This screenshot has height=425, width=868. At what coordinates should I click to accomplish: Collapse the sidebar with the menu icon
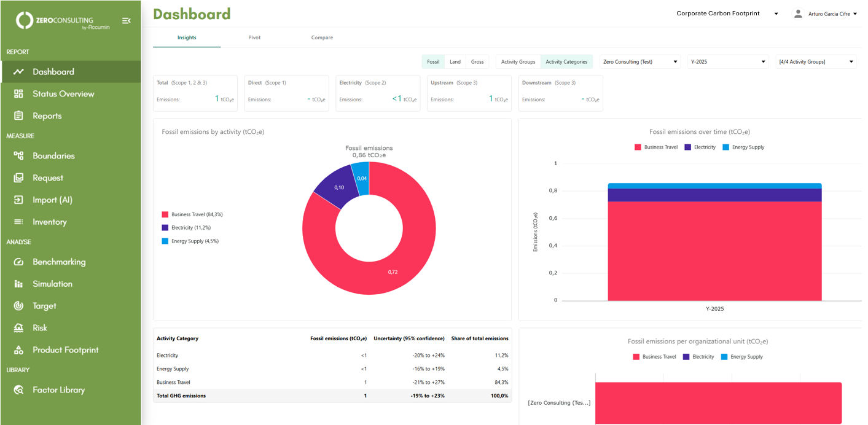click(126, 21)
